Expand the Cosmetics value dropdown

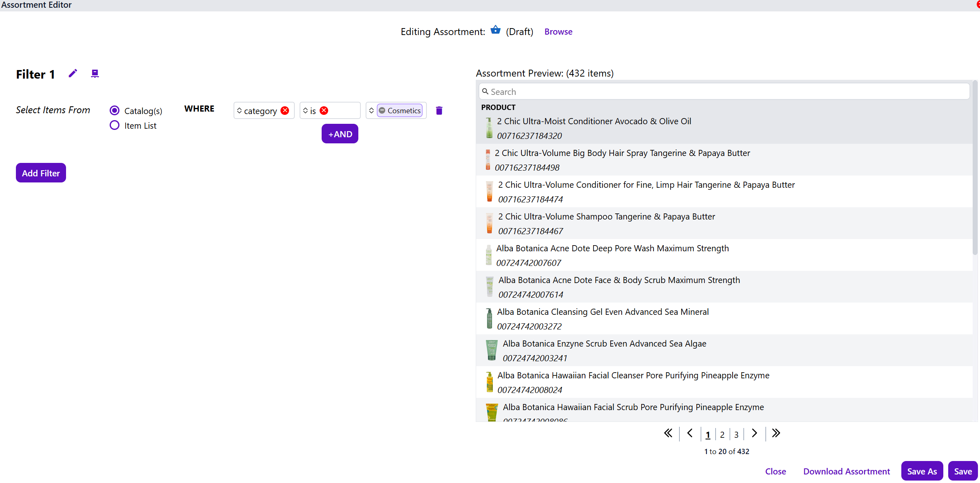tap(371, 110)
